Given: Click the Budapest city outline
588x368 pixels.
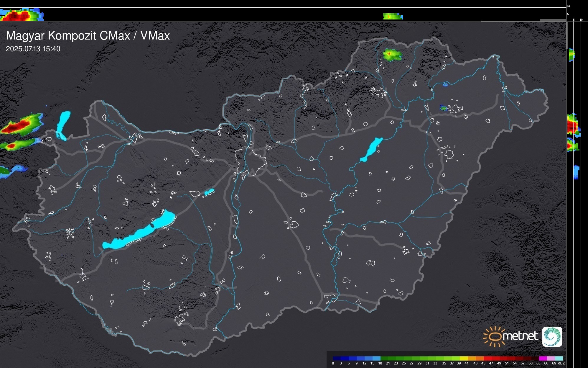Looking at the screenshot, I should point(251,161).
